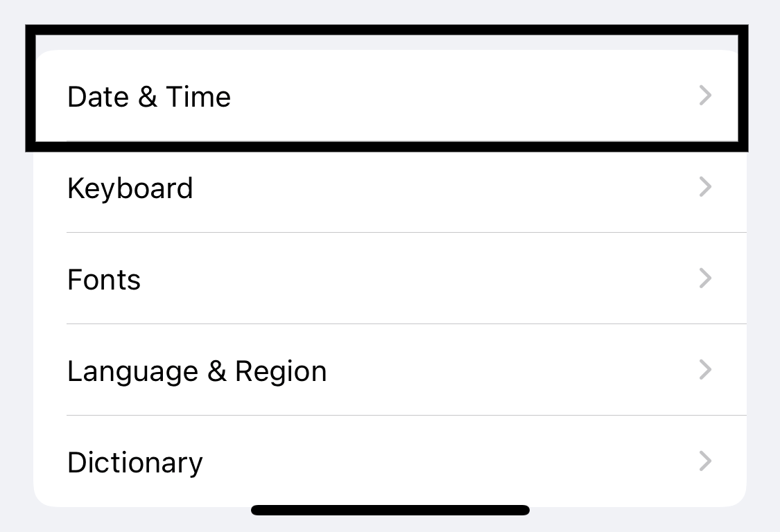Expand Dictionary via its right chevron
Image resolution: width=780 pixels, height=532 pixels.
(705, 461)
